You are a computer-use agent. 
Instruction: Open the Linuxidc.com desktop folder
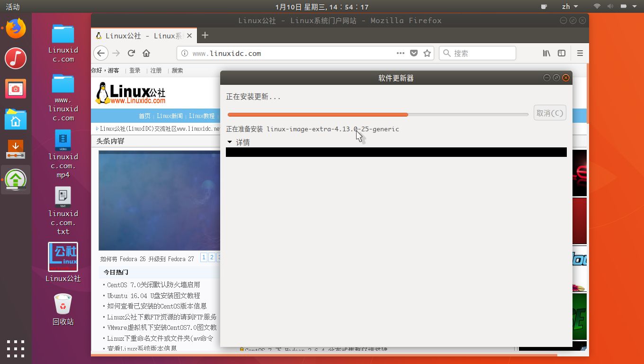[x=63, y=43]
